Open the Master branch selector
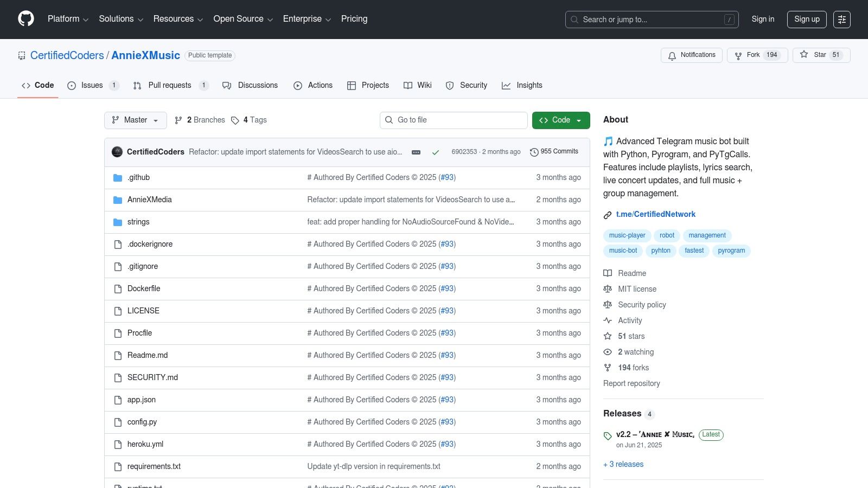 click(x=136, y=120)
